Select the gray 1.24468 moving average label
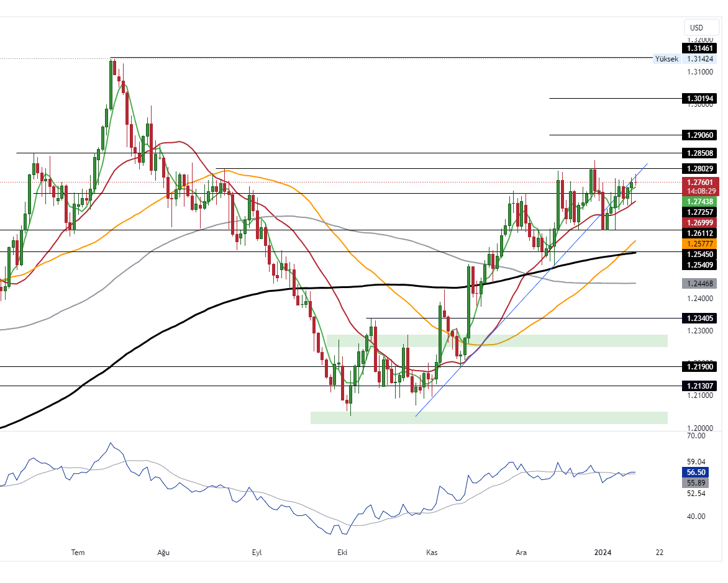This screenshot has width=728, height=583. click(699, 283)
